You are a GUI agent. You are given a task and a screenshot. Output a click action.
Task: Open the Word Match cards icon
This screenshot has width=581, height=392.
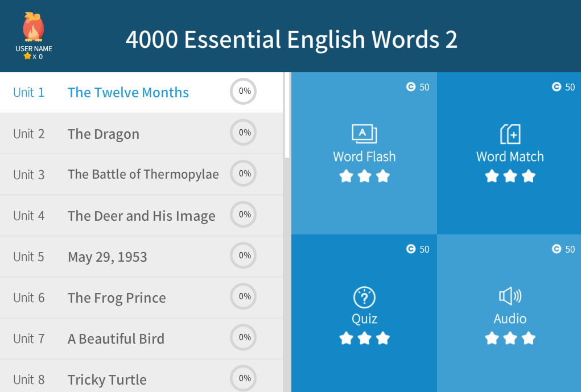click(510, 134)
